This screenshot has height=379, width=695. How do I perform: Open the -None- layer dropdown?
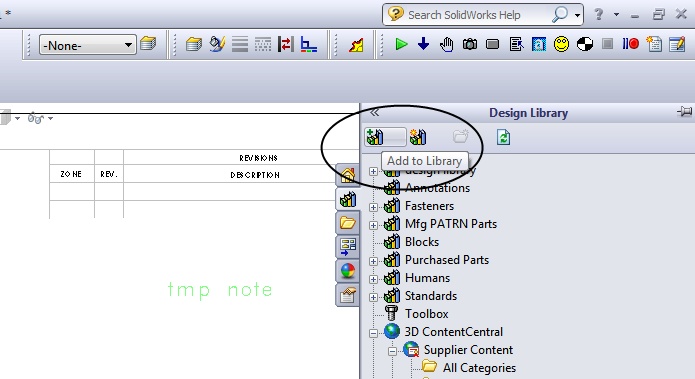(x=87, y=45)
